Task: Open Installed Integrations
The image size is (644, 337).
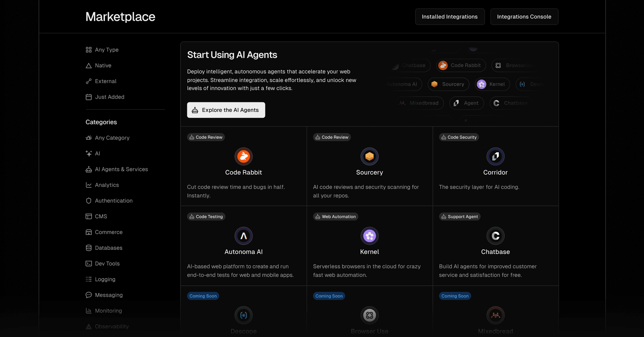Action: click(450, 16)
